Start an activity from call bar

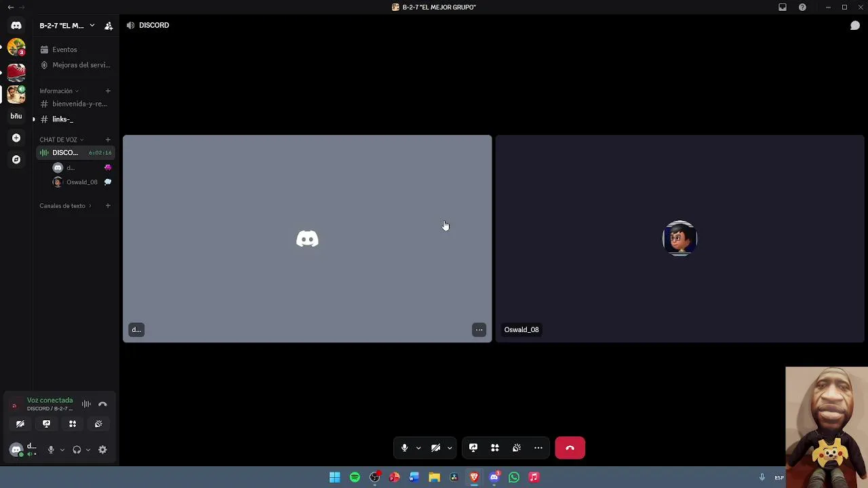[x=495, y=448]
